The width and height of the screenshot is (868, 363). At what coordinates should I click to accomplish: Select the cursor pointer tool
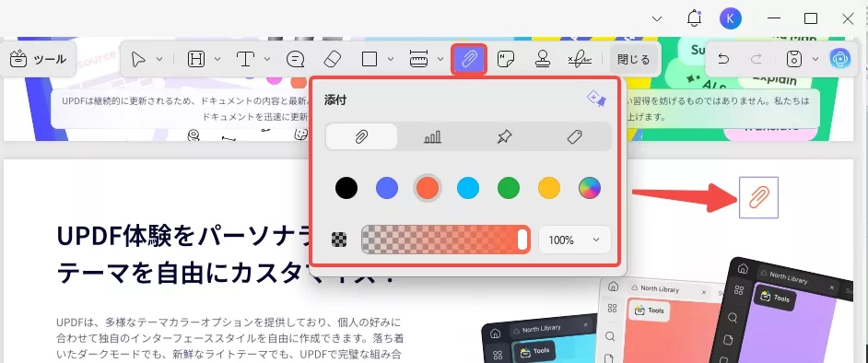point(138,59)
